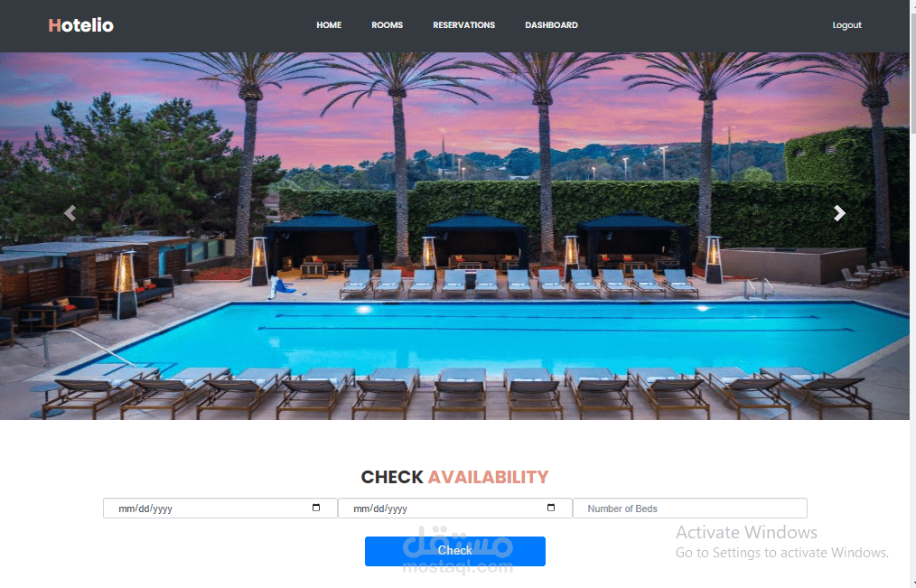916x588 pixels.
Task: Open the second date field's calendar picker
Action: coord(551,508)
